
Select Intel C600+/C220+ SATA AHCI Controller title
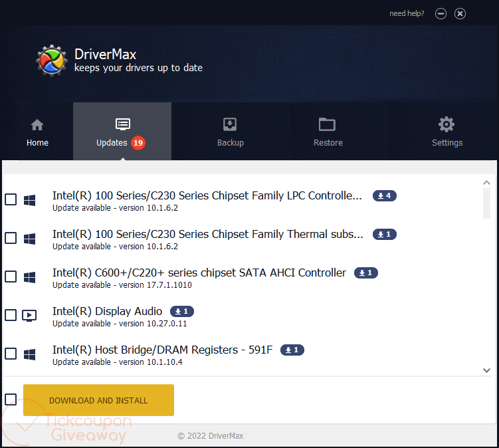coord(199,273)
